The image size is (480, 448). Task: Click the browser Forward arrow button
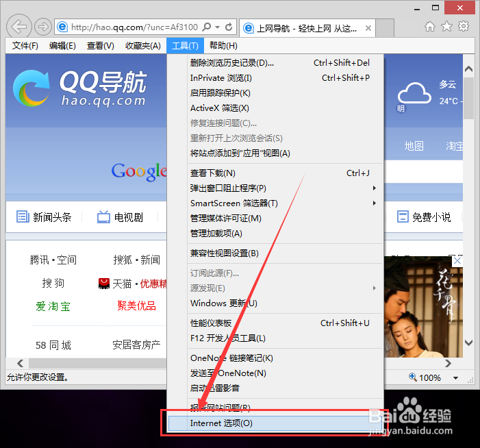pos(43,27)
